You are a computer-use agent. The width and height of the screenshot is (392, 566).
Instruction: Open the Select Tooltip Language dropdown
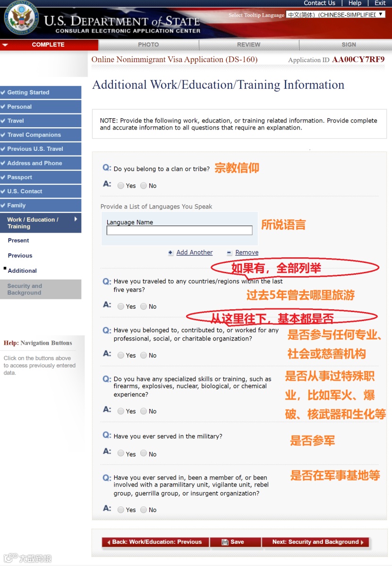click(335, 15)
